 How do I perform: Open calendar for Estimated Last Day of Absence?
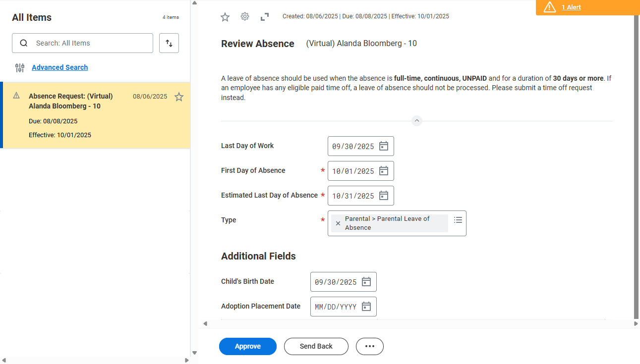(x=383, y=196)
